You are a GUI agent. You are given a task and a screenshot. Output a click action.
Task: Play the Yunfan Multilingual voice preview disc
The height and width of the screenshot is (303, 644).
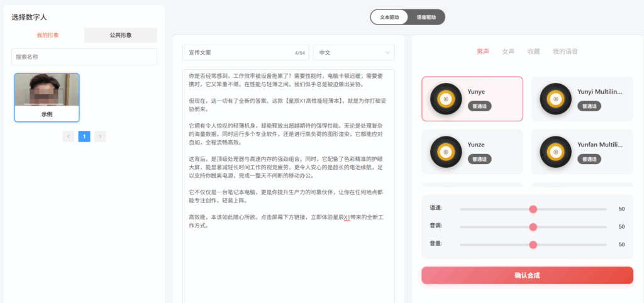coord(556,151)
